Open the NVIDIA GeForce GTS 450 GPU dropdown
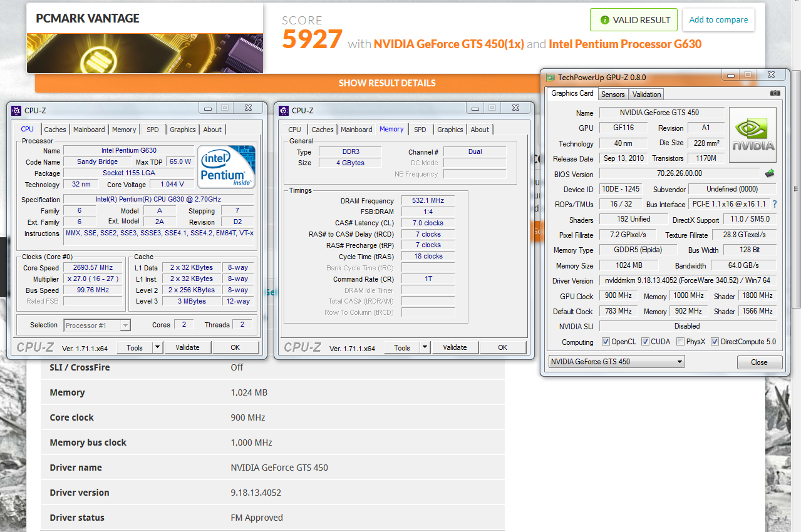 (x=616, y=362)
